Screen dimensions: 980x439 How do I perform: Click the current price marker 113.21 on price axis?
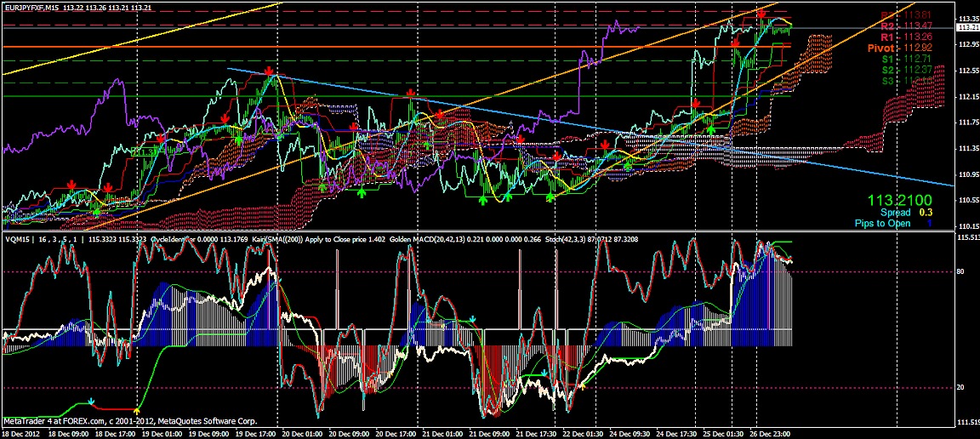966,28
